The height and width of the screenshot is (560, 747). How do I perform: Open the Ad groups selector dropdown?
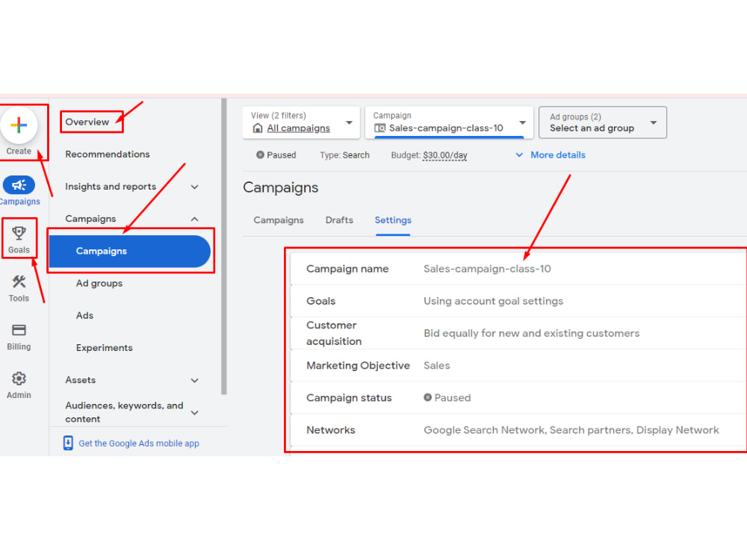(603, 122)
